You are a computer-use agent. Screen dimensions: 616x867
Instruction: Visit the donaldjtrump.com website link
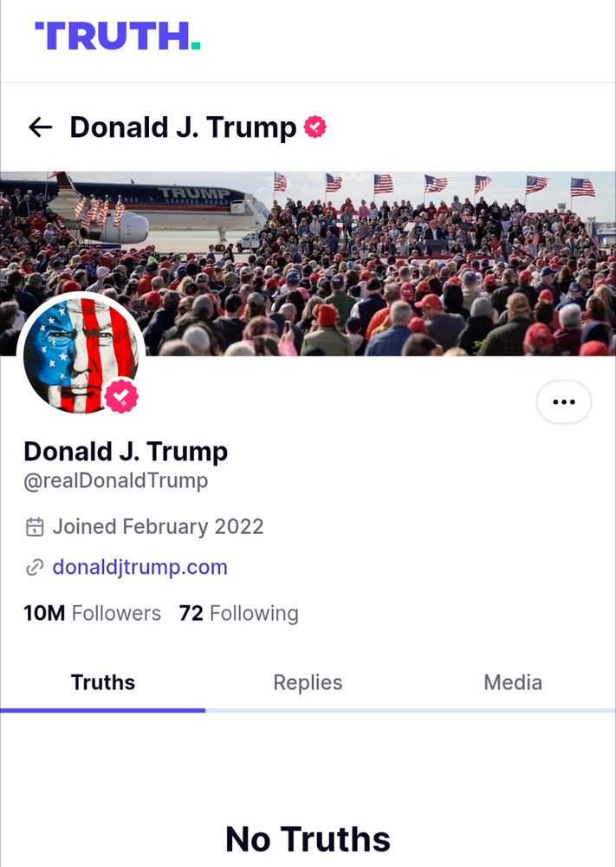(139, 567)
